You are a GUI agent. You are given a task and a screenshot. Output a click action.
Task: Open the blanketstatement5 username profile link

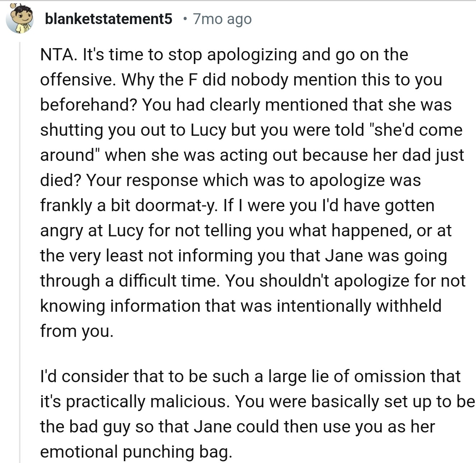(108, 19)
